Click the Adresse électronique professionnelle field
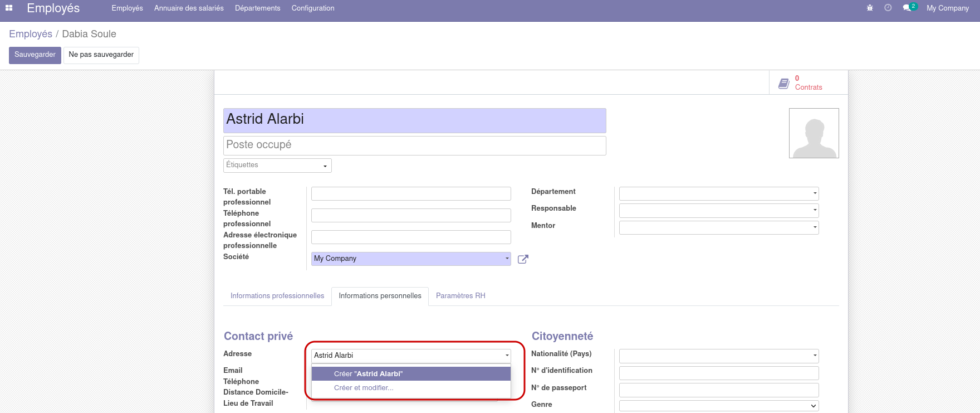980x413 pixels. tap(411, 237)
